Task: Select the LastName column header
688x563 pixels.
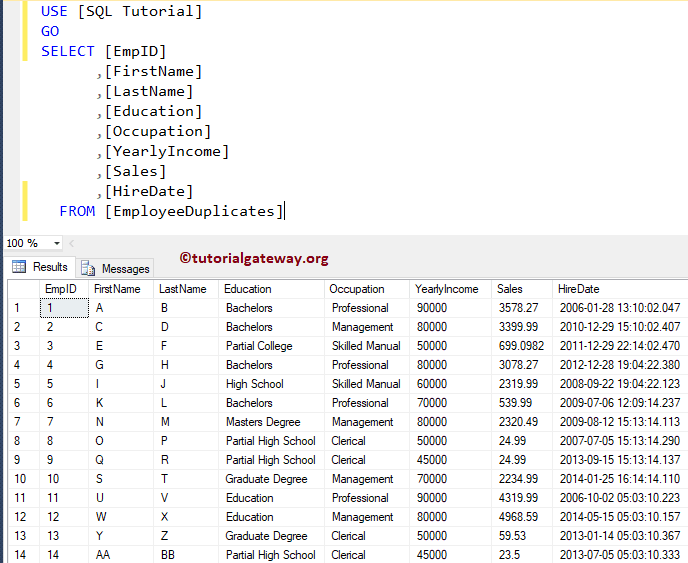Action: (186, 289)
